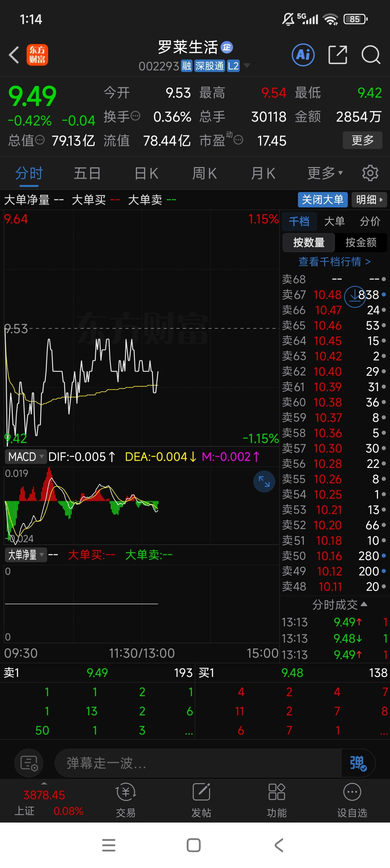The width and height of the screenshot is (390, 868).
Task: Switch to the 月K tab
Action: pyautogui.click(x=263, y=173)
